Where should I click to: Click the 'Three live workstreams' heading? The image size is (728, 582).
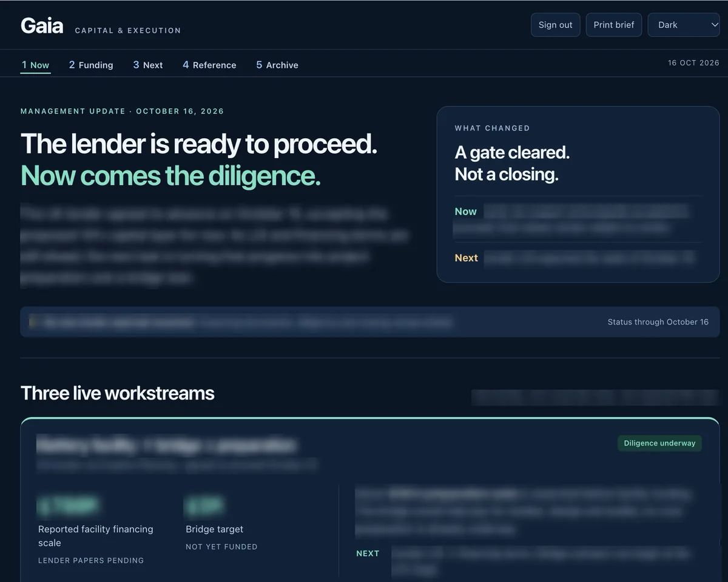click(x=118, y=393)
